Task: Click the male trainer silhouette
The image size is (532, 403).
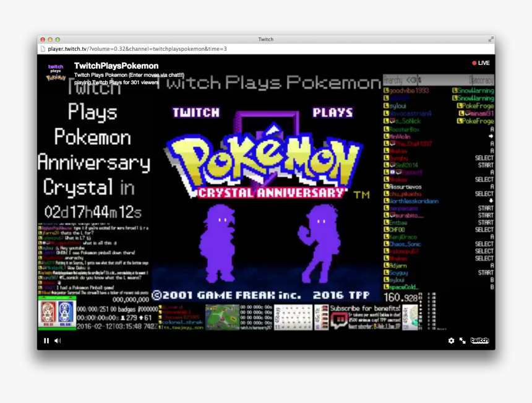Action: pos(218,243)
